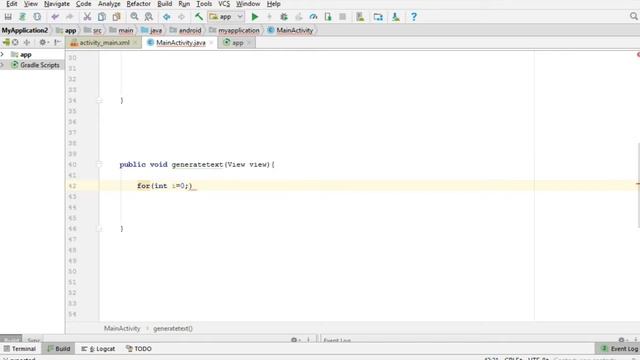
Task: Open the Event Log button
Action: point(619,349)
